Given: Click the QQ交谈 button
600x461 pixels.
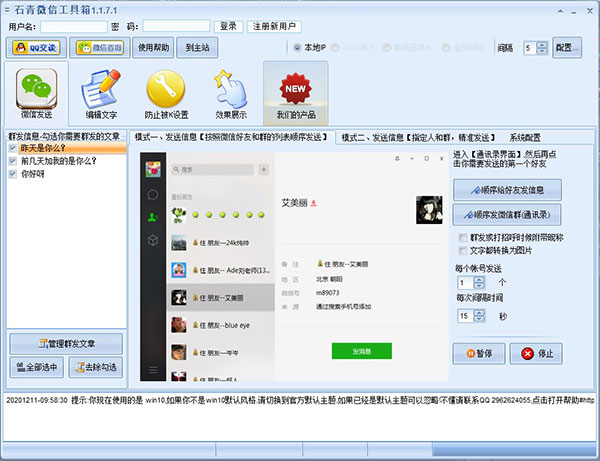Looking at the screenshot, I should [36, 48].
